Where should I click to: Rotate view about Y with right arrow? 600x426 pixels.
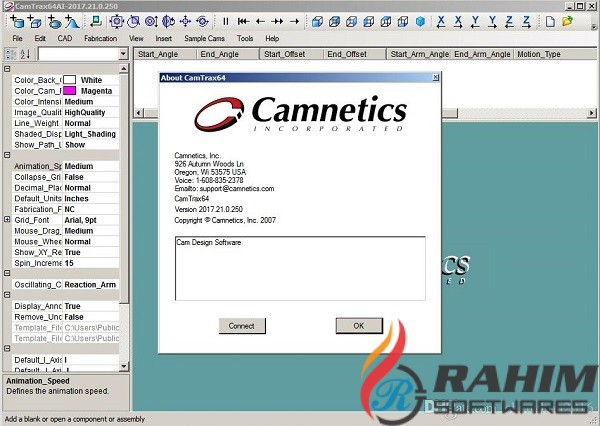(x=492, y=22)
